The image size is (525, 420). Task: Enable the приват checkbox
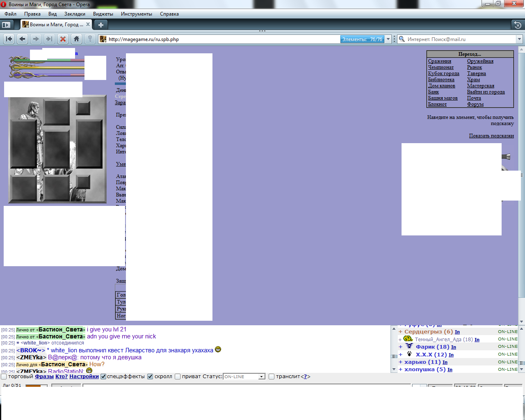tap(178, 377)
